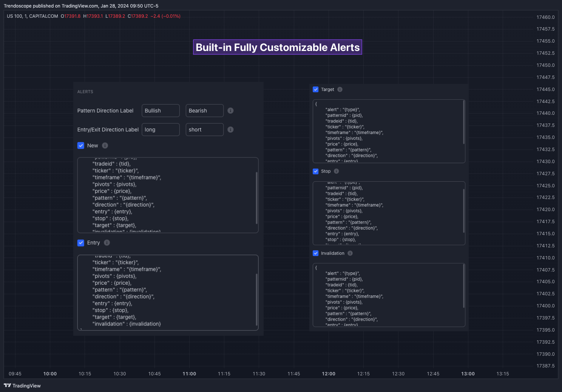The height and width of the screenshot is (392, 562).
Task: Click the 'Entry/Exit Direction Label' text
Action: click(108, 130)
